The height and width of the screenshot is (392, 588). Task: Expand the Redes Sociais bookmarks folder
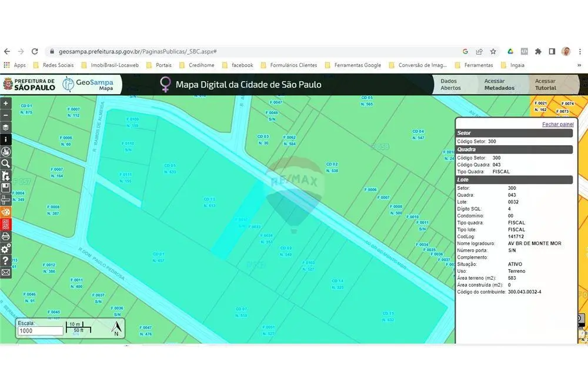54,65
